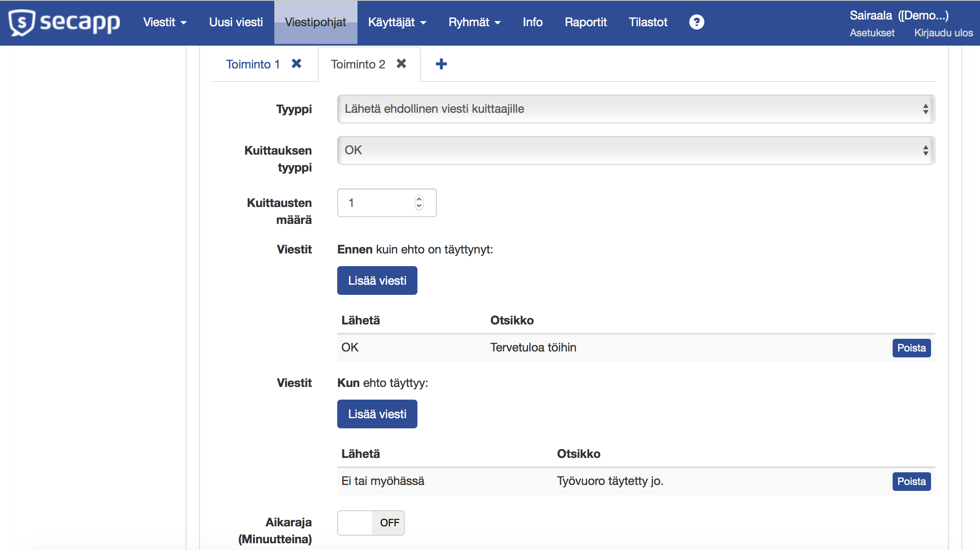
Task: Open the Raportit menu item
Action: click(x=585, y=22)
